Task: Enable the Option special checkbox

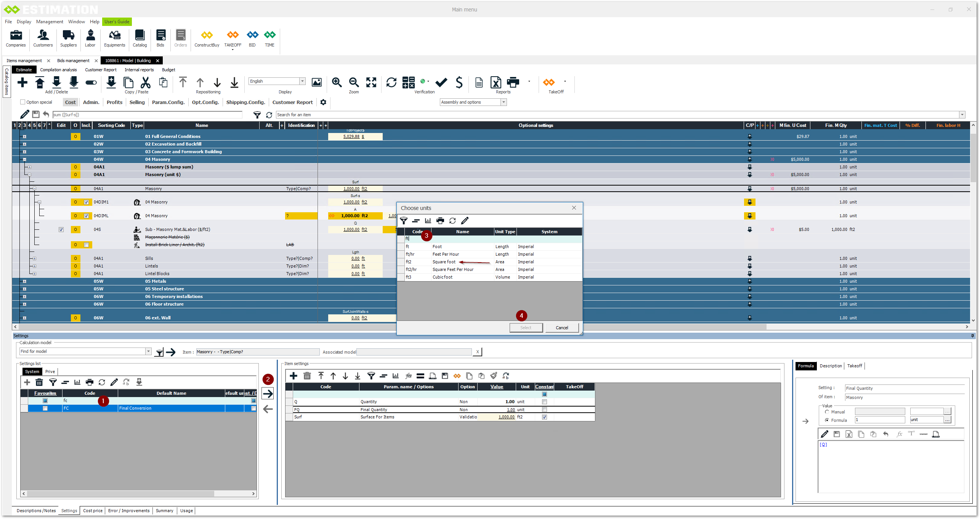Action: (x=23, y=102)
